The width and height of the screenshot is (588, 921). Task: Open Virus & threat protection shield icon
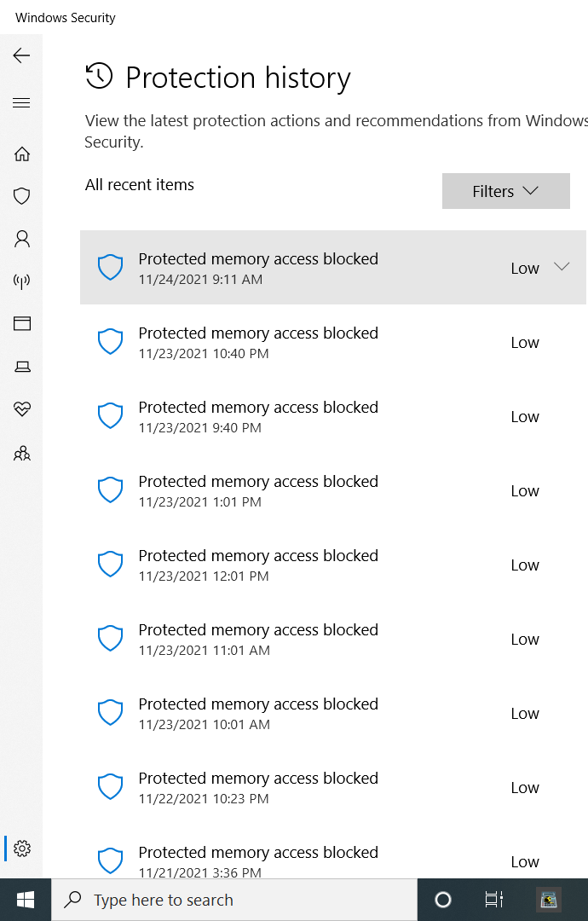click(21, 196)
